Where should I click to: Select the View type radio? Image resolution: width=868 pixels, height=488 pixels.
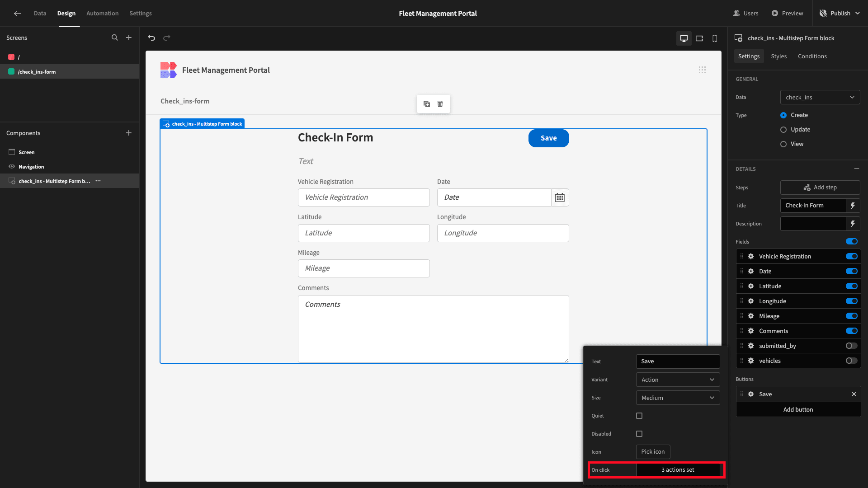coord(783,144)
